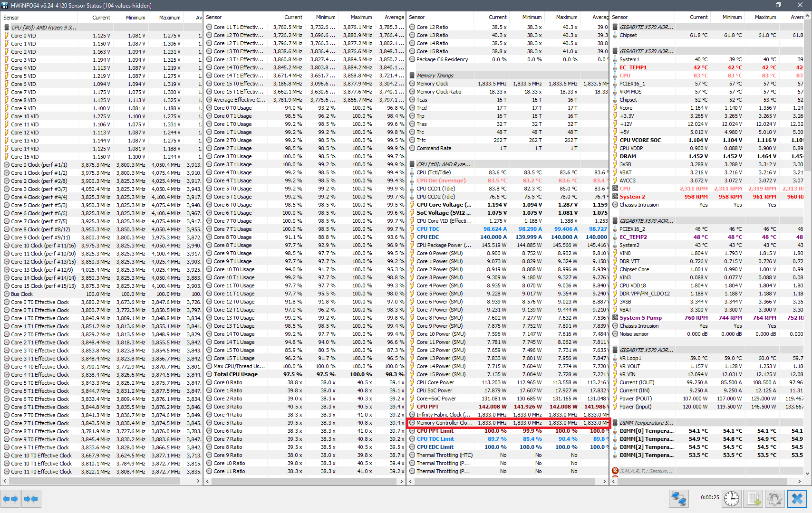Click the fan icon beside System 5 Pump
Viewport: 812px width, 513px height.
pyautogui.click(x=615, y=318)
